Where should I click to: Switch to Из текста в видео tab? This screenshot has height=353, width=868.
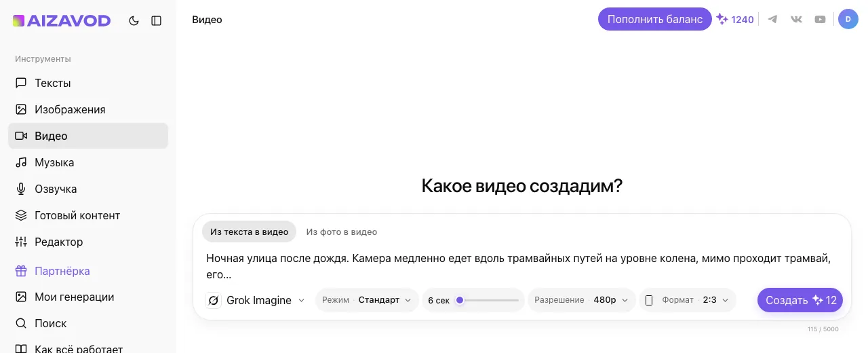pyautogui.click(x=249, y=231)
